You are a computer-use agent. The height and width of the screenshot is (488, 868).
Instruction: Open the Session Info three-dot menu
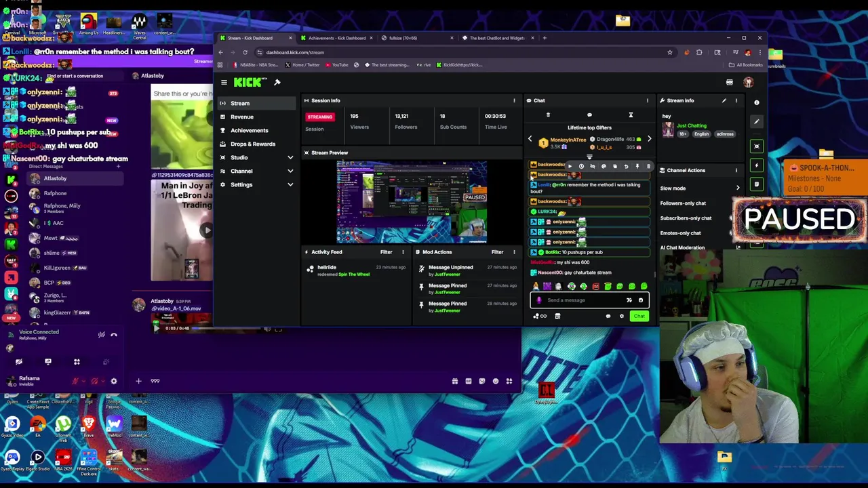tap(514, 100)
